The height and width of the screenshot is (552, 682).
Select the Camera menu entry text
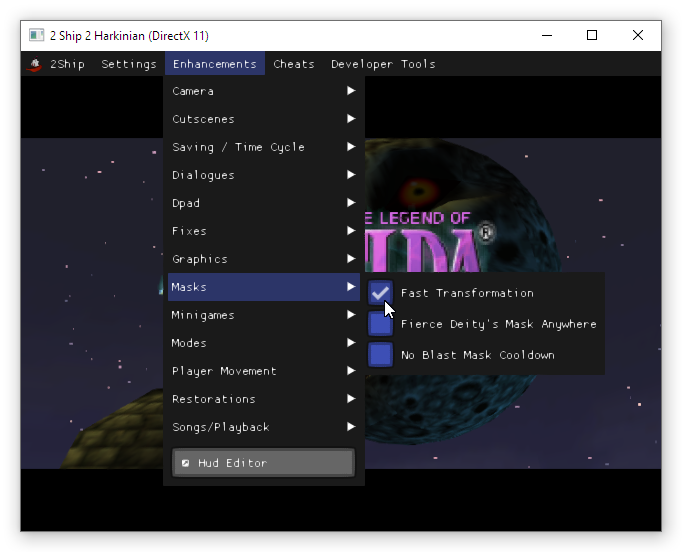[193, 91]
